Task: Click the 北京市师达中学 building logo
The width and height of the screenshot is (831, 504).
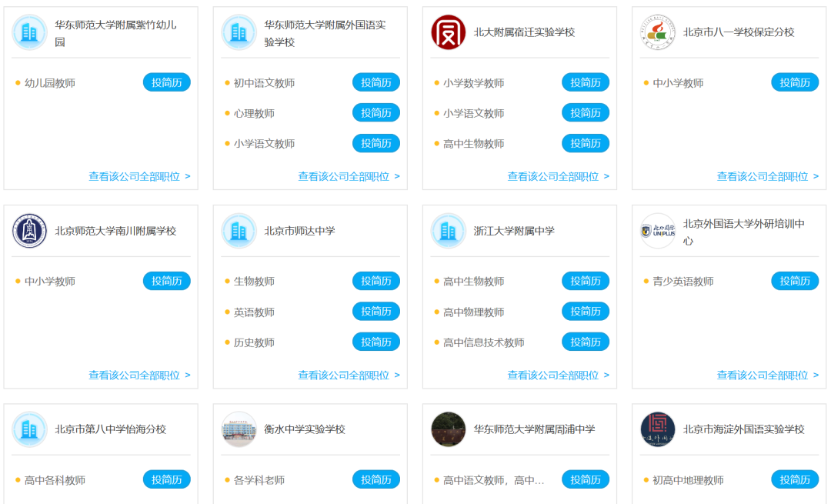Action: click(x=239, y=231)
